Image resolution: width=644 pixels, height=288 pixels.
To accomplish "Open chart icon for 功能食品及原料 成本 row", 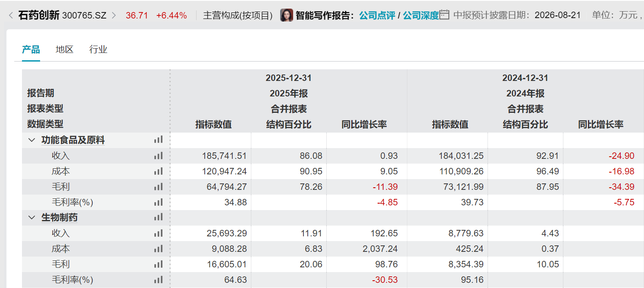I will point(158,171).
